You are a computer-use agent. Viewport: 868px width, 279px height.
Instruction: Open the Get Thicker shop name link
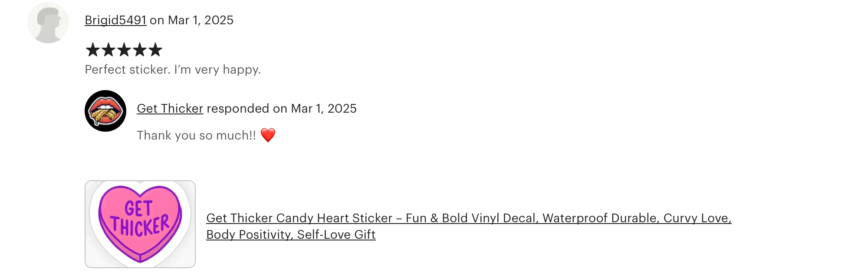click(x=170, y=109)
